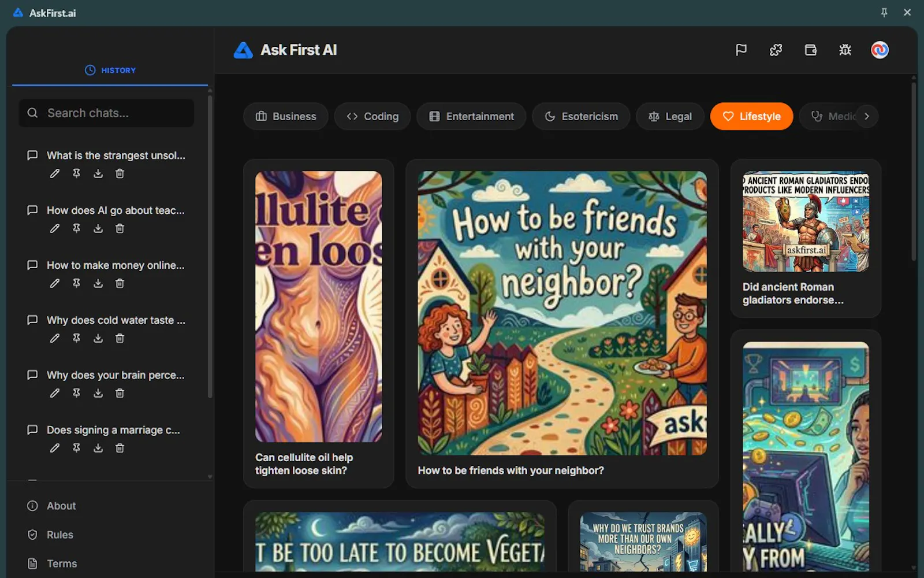Click the main content vertical scrollbar

tap(914, 171)
